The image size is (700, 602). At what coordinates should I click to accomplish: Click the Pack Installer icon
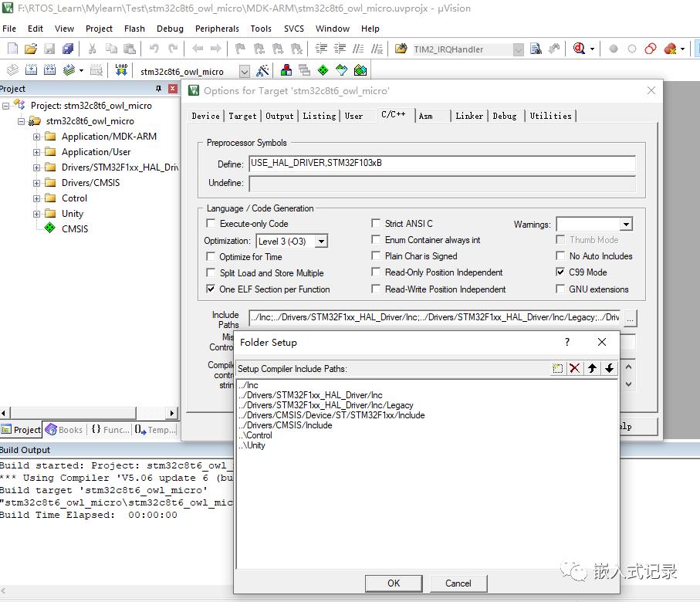tap(360, 70)
